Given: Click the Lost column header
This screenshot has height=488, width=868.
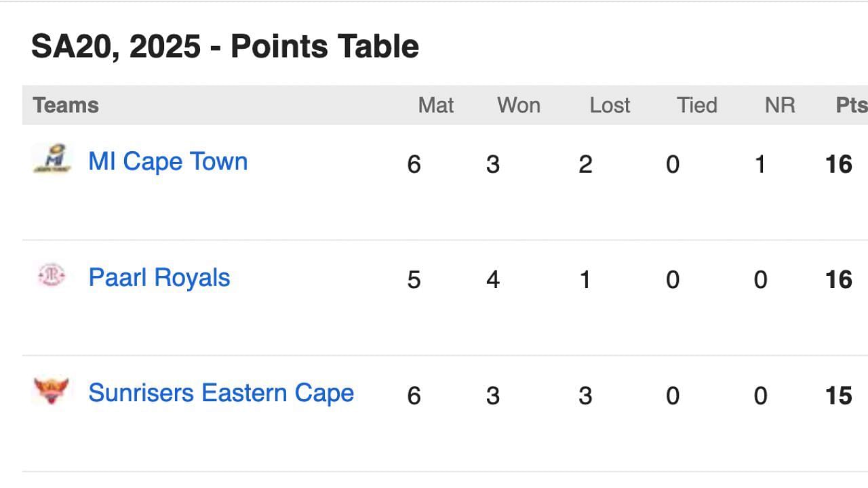Looking at the screenshot, I should [610, 105].
